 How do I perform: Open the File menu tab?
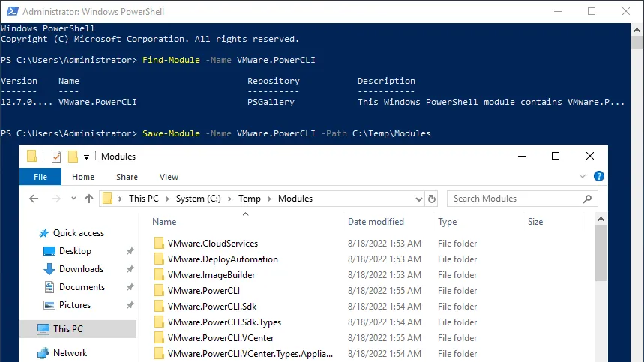tap(40, 177)
